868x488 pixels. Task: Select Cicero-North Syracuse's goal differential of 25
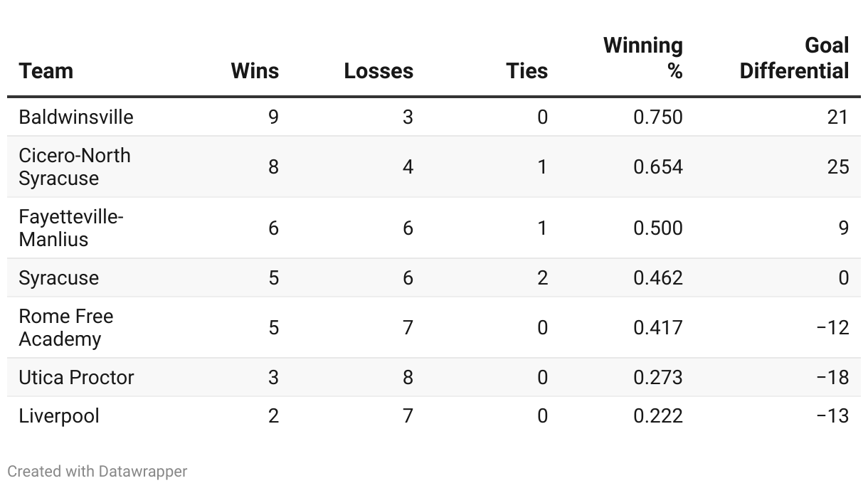[x=837, y=166]
